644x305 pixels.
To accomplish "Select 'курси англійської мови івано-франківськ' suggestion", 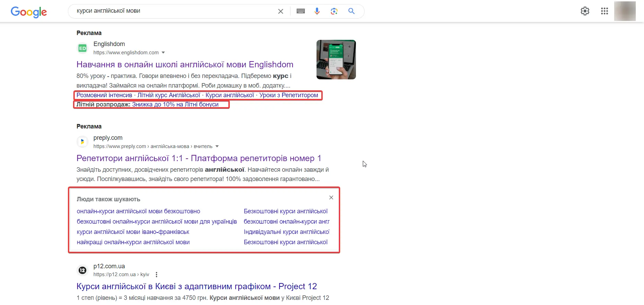I will (133, 232).
